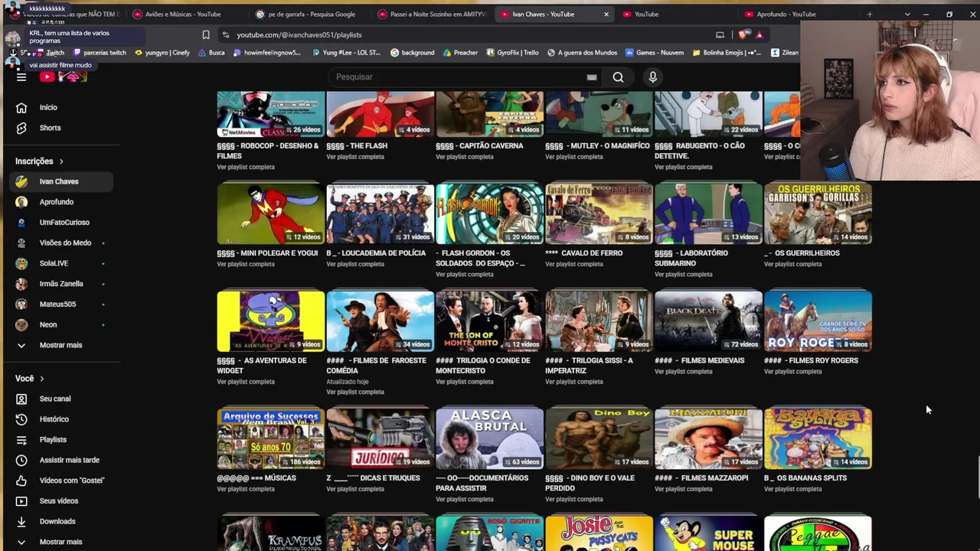Open the Brave Shields icon
This screenshot has width=980, height=551.
tap(743, 34)
